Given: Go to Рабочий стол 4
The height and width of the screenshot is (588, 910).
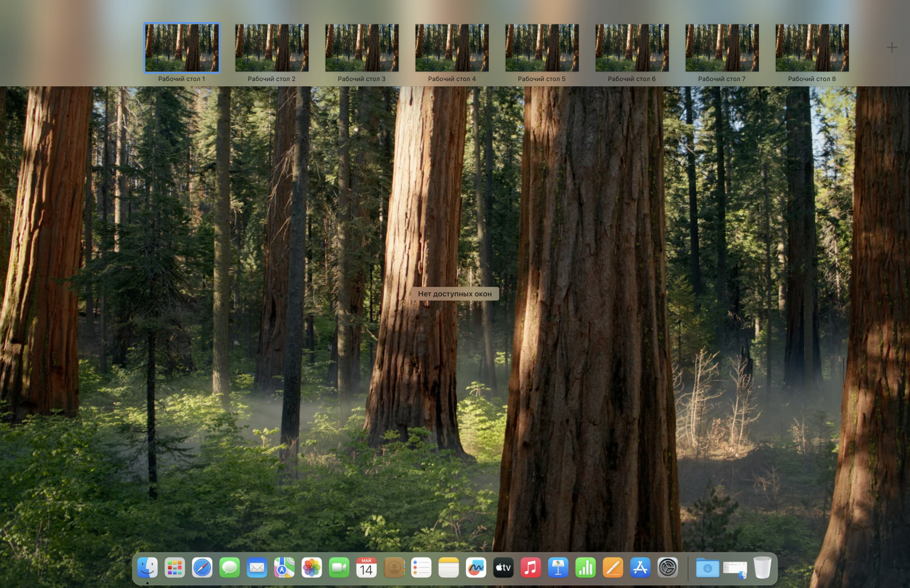Looking at the screenshot, I should (452, 48).
